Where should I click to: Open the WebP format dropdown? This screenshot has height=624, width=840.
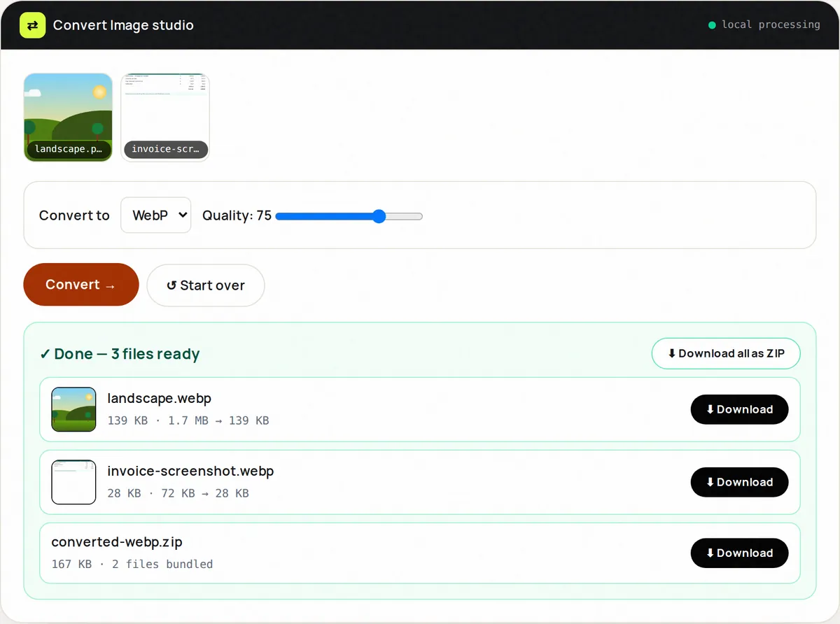[155, 215]
